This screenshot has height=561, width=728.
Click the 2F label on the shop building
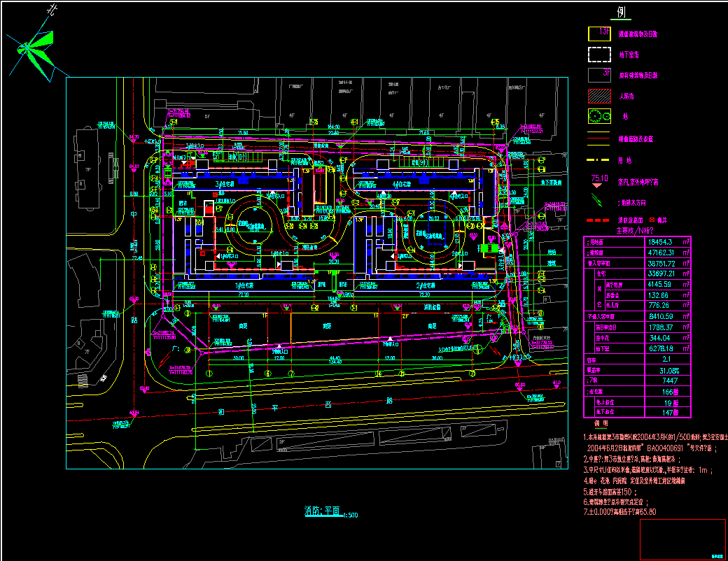[x=405, y=316]
